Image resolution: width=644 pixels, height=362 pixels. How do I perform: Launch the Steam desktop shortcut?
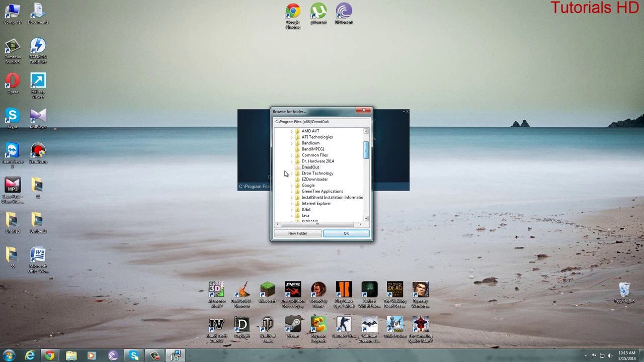tap(293, 328)
